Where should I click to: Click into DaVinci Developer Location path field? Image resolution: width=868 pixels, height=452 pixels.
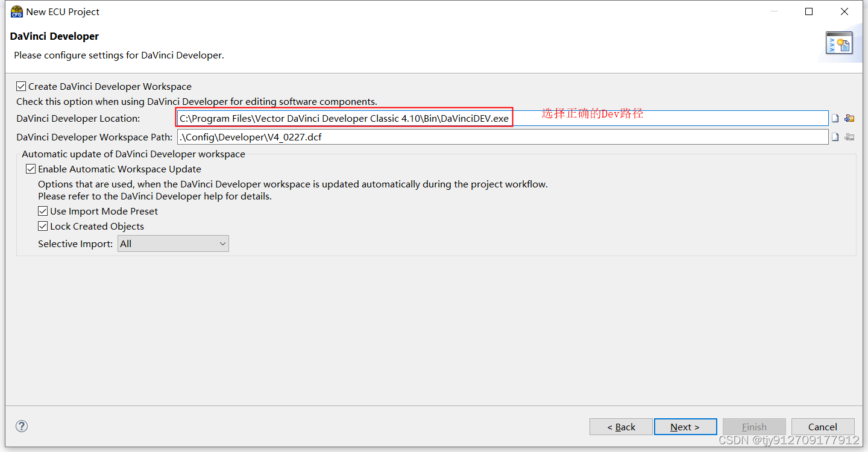pyautogui.click(x=503, y=119)
